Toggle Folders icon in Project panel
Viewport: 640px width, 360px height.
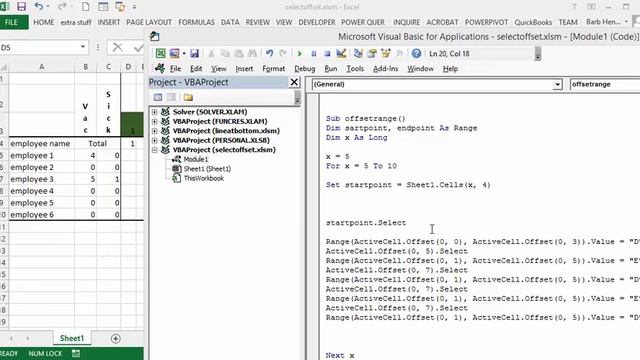pyautogui.click(x=188, y=97)
